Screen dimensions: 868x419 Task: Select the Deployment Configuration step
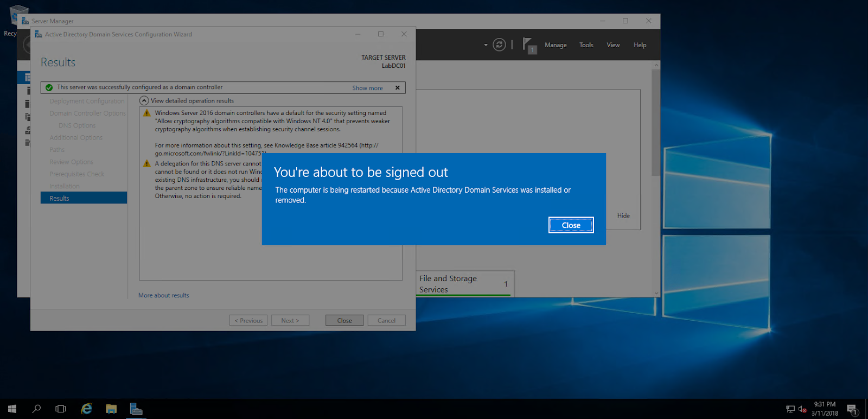[x=87, y=101]
